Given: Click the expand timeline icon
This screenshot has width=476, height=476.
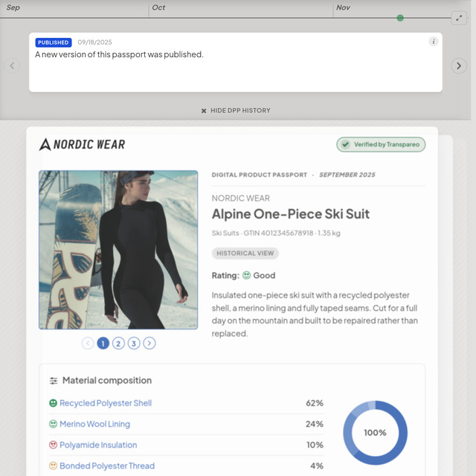Looking at the screenshot, I should pyautogui.click(x=459, y=18).
